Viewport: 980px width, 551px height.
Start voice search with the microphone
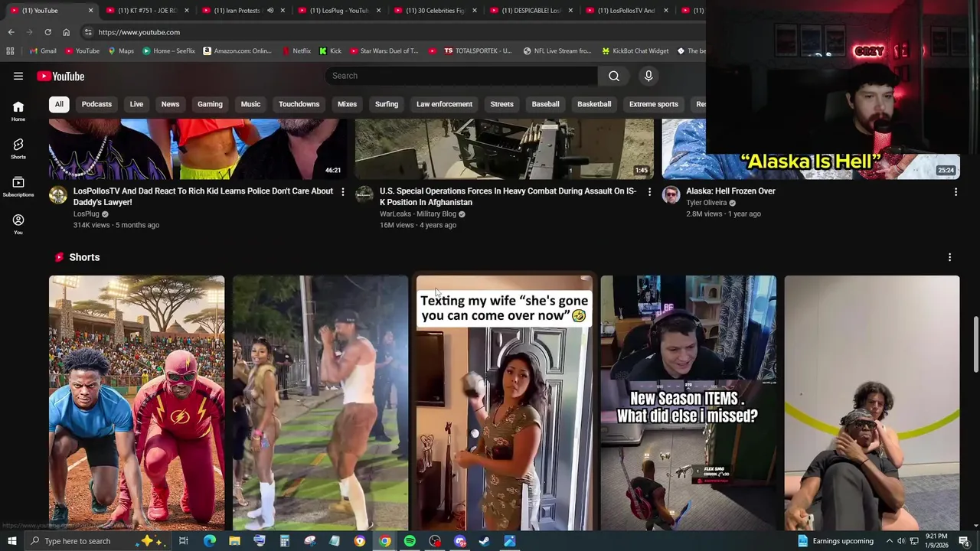(x=648, y=76)
